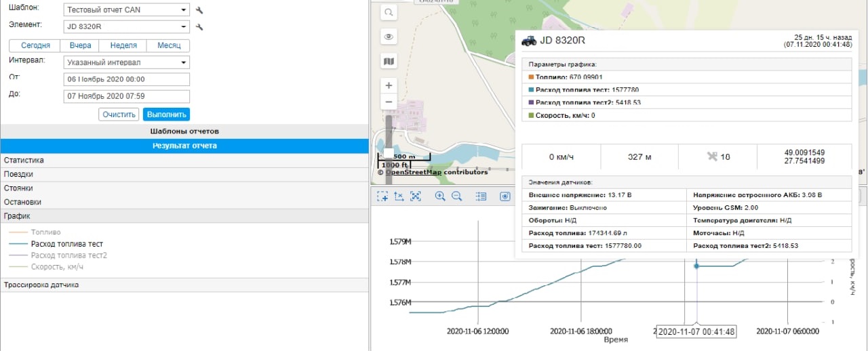Click the map search magnifier icon
Image resolution: width=868 pixels, height=351 pixels.
point(389,13)
